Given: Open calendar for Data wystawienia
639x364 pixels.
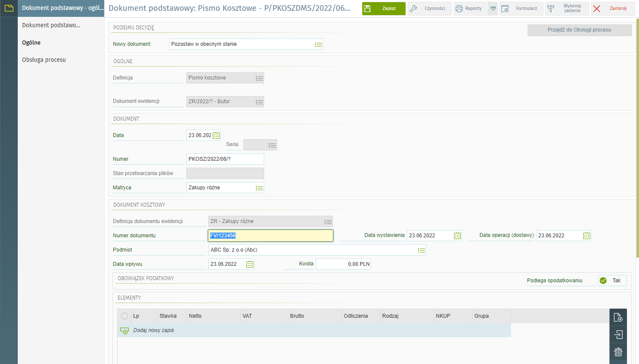Looking at the screenshot, I should (457, 236).
